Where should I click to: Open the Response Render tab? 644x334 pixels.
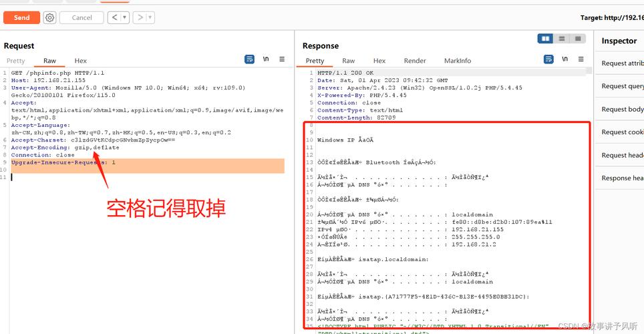click(415, 61)
